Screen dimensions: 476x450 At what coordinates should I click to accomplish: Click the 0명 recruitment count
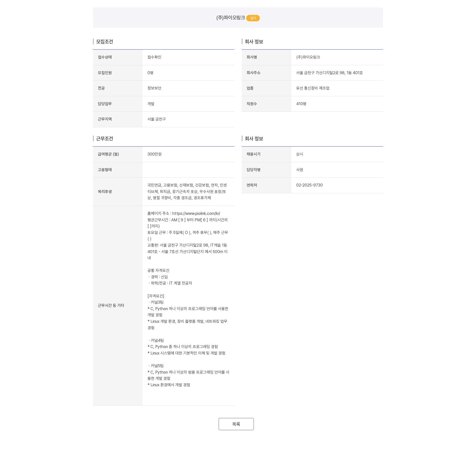[150, 73]
